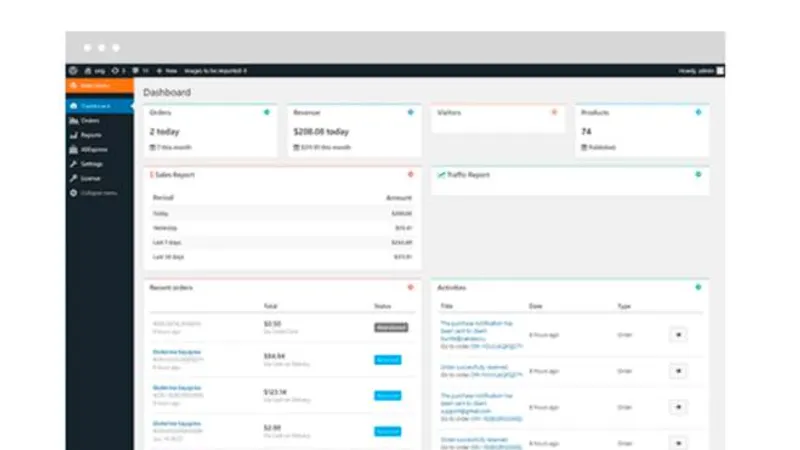Click the updates icon in admin bar
This screenshot has width=800, height=450.
(115, 70)
